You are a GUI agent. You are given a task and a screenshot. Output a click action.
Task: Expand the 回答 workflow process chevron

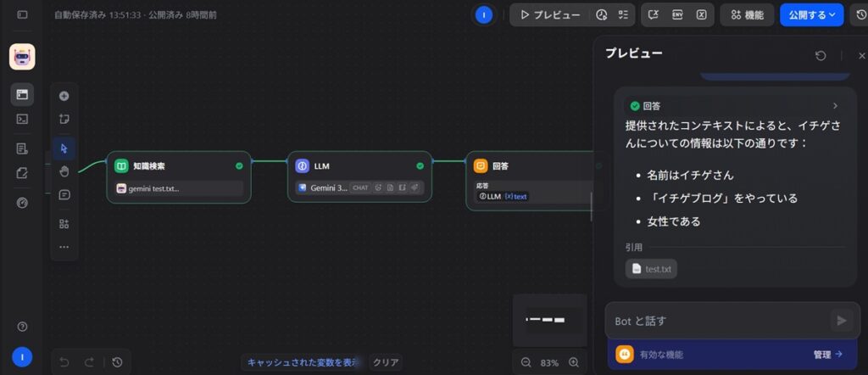tap(835, 106)
